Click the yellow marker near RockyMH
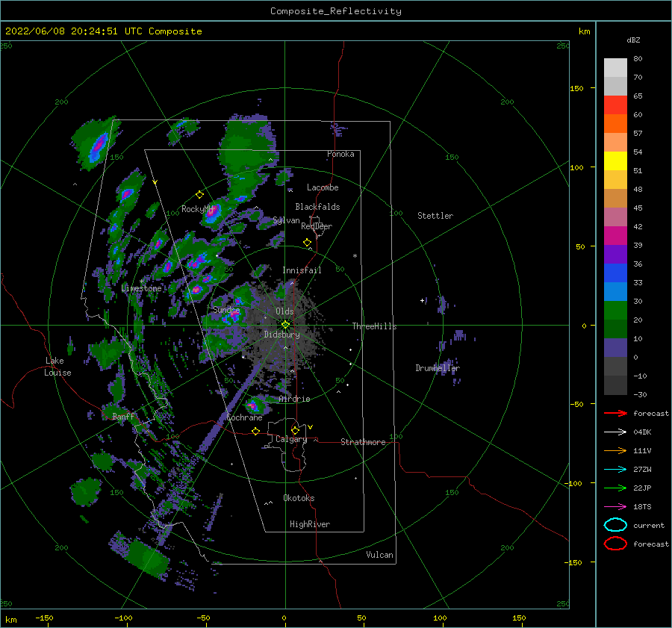The height and width of the screenshot is (628, 672). (x=199, y=195)
